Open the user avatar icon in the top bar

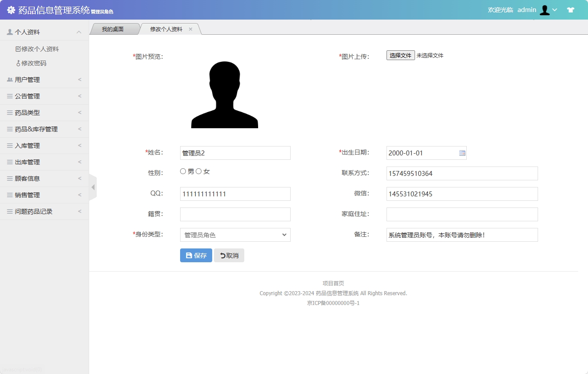click(x=545, y=9)
